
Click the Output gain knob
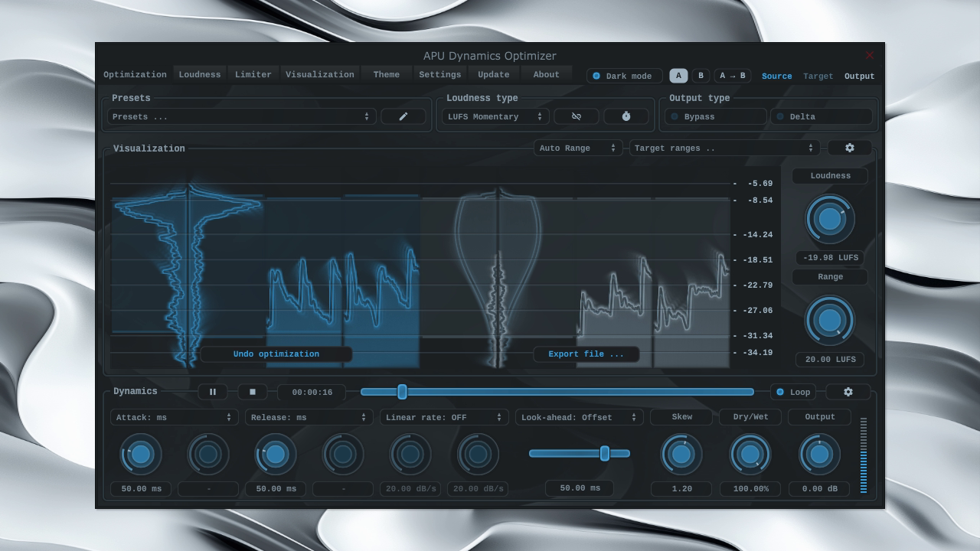coord(819,454)
